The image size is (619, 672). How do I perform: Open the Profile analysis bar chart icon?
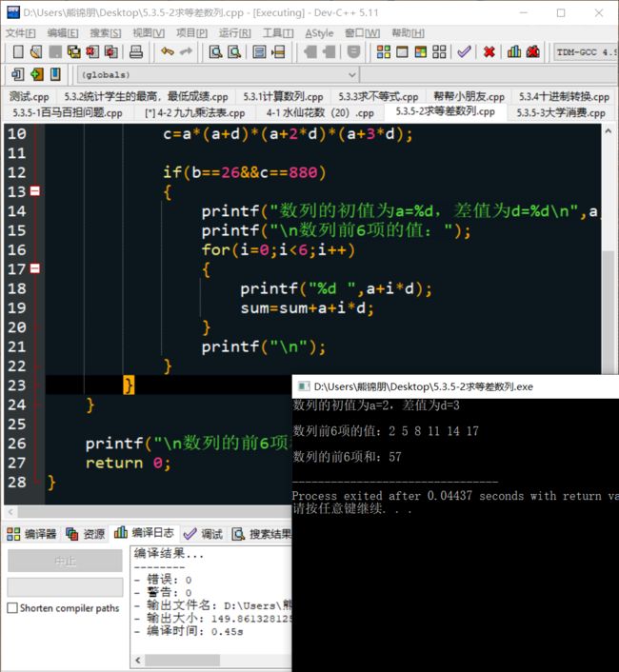514,52
